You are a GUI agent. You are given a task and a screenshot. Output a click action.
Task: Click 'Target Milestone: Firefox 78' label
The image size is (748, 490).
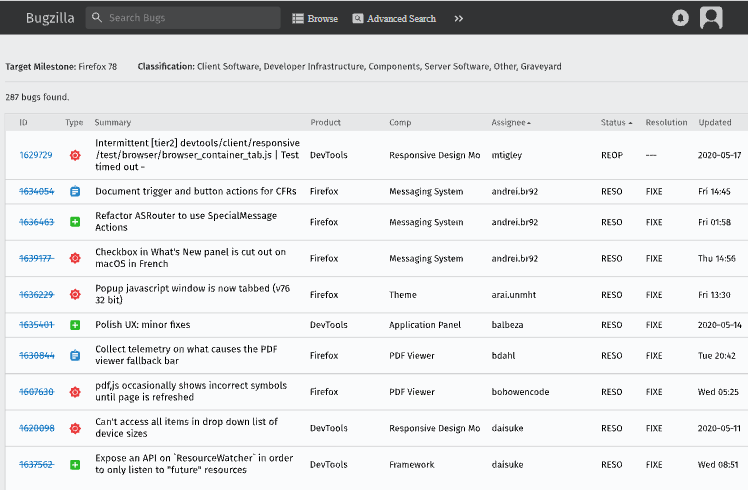click(61, 67)
